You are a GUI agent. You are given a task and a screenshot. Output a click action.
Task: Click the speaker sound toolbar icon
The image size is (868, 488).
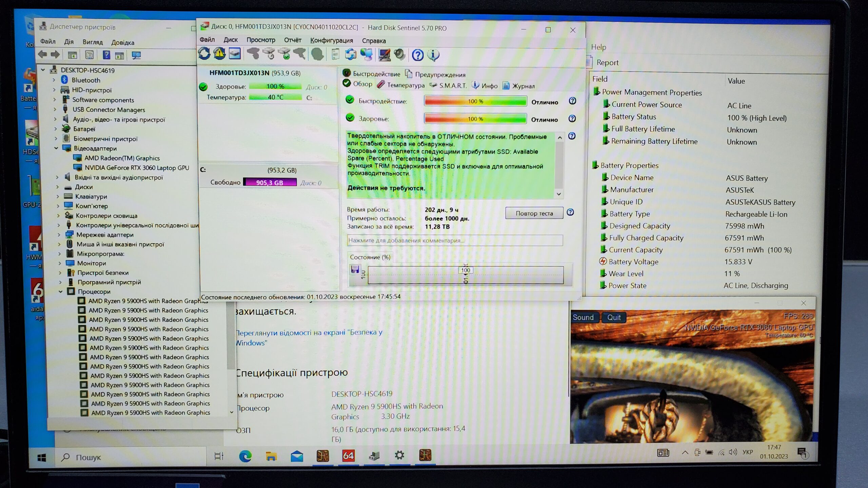(400, 55)
